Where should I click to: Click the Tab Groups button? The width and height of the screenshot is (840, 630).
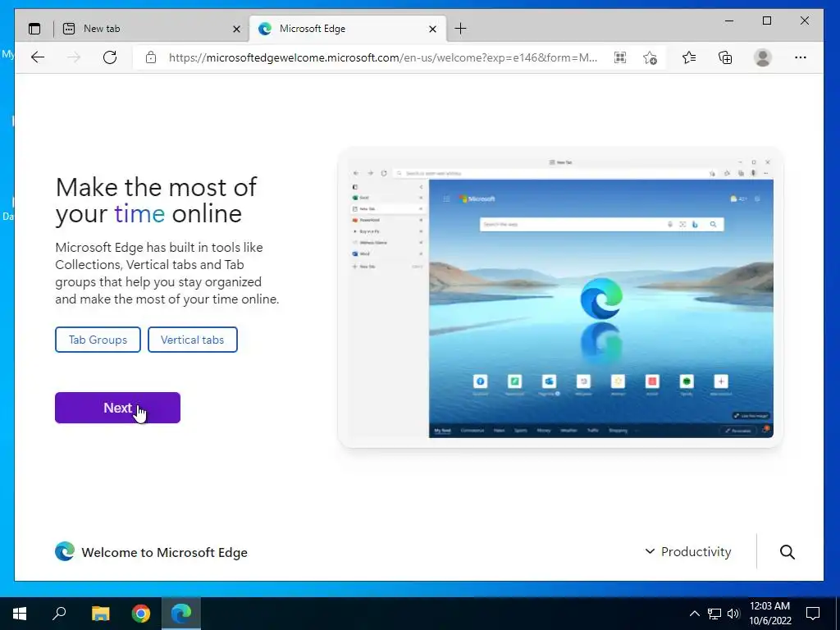tap(98, 340)
